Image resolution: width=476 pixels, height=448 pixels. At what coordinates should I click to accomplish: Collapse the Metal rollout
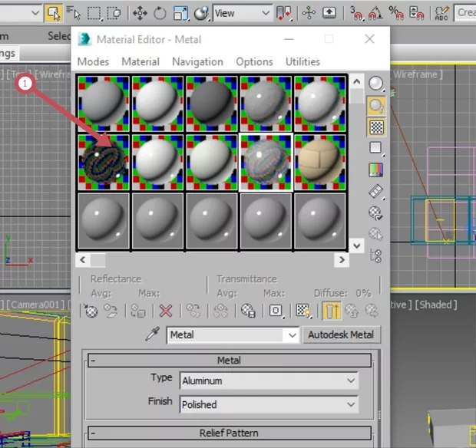(x=229, y=360)
